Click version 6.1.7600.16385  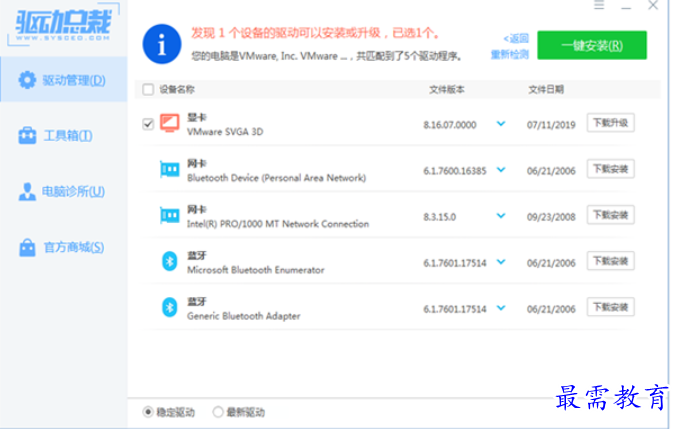pyautogui.click(x=455, y=171)
